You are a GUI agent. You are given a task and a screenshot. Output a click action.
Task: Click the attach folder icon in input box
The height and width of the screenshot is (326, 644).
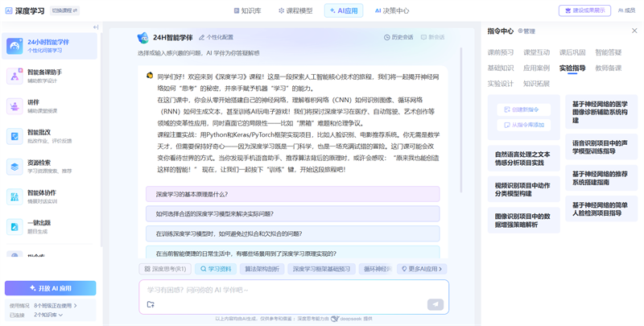[151, 304]
